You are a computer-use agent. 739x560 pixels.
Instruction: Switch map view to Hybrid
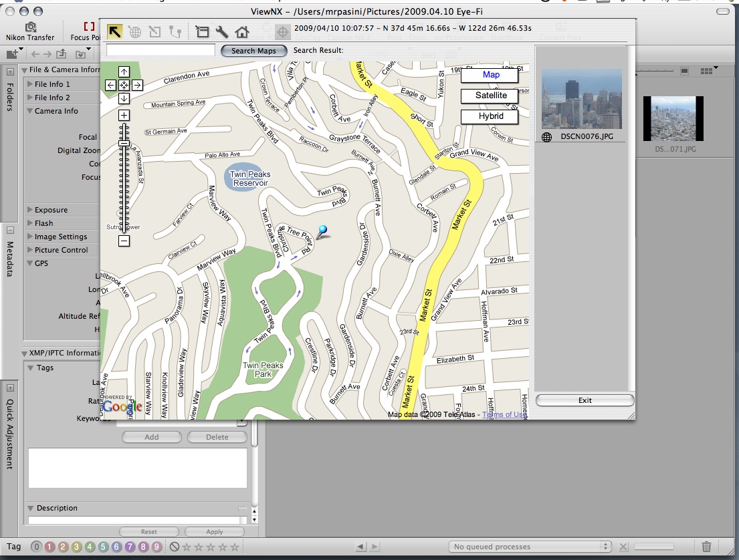tap(490, 116)
